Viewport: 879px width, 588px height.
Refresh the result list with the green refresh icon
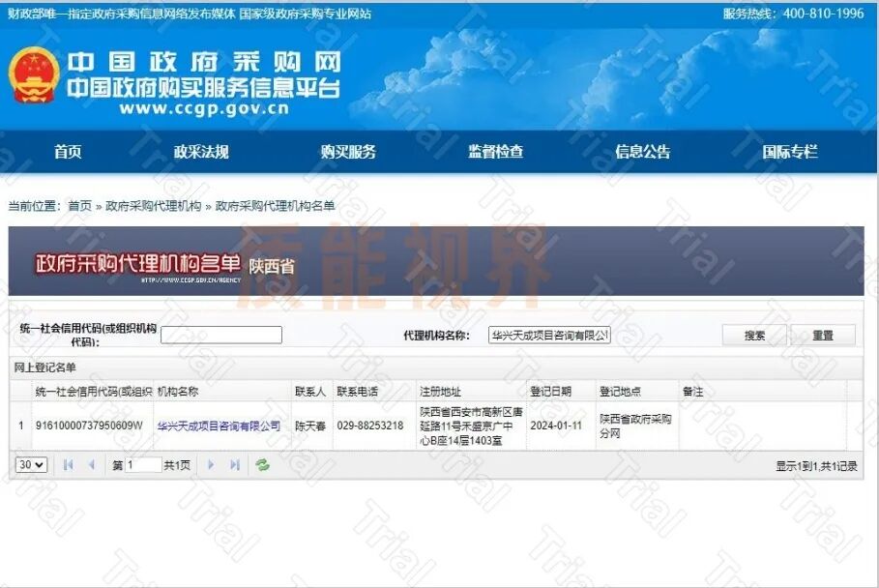[x=260, y=465]
